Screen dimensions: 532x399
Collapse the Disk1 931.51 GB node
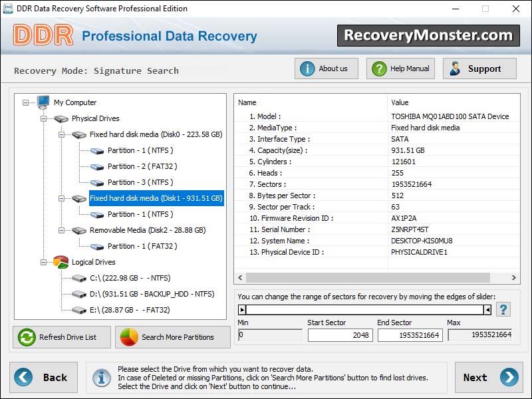(x=61, y=198)
